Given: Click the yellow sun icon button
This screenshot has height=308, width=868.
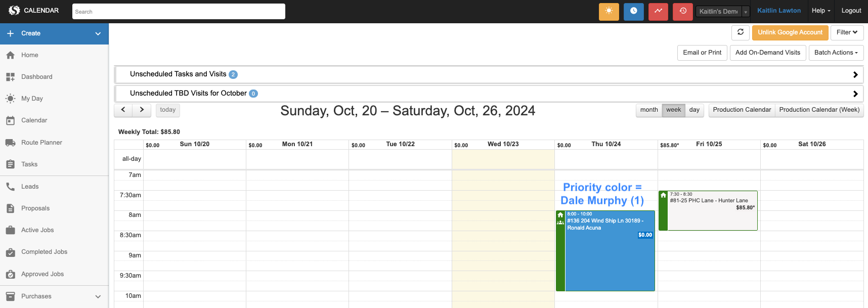Looking at the screenshot, I should pos(609,11).
